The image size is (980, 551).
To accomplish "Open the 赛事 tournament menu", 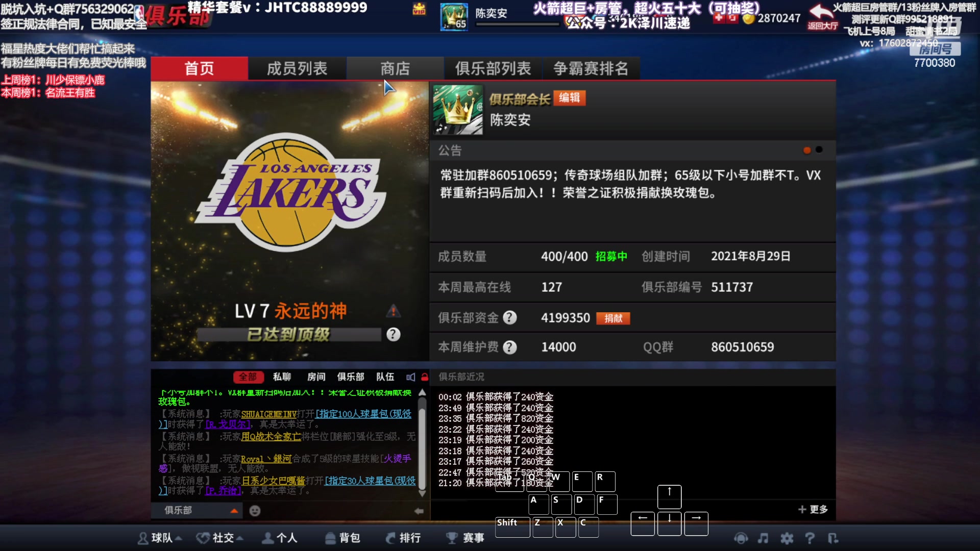I will click(465, 538).
